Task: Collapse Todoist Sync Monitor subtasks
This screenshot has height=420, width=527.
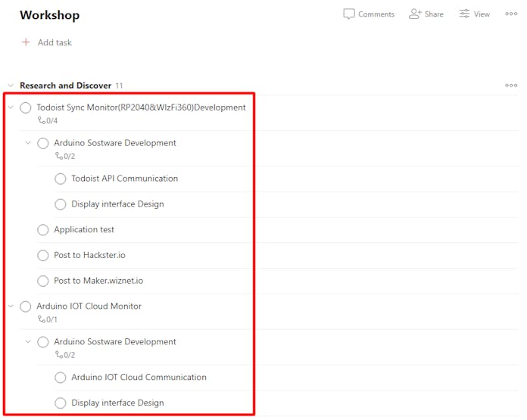Action: [11, 107]
